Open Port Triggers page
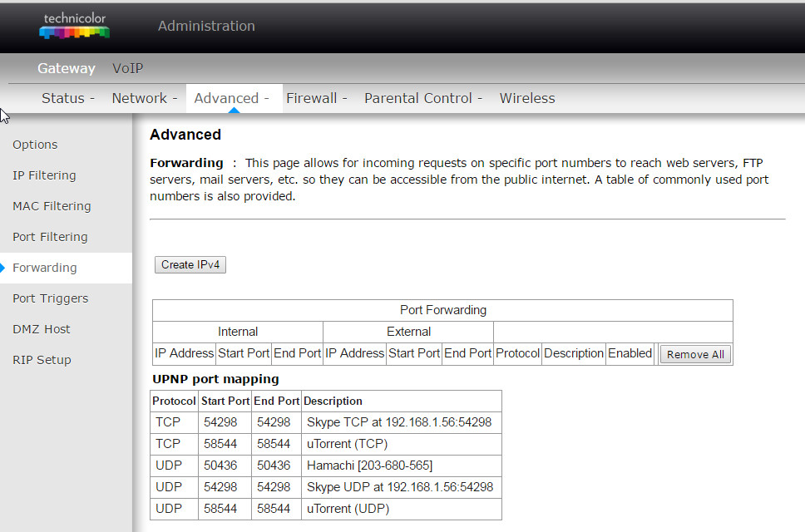805x532 pixels. click(x=50, y=298)
